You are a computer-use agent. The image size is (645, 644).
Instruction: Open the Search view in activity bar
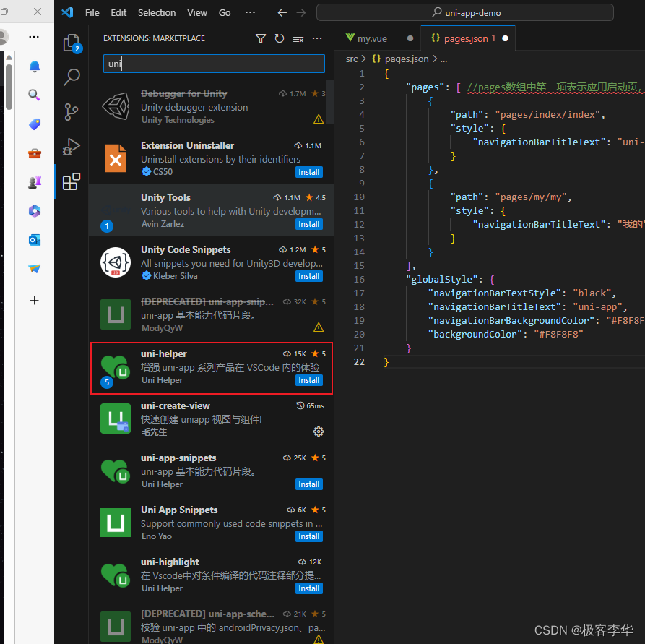tap(72, 77)
